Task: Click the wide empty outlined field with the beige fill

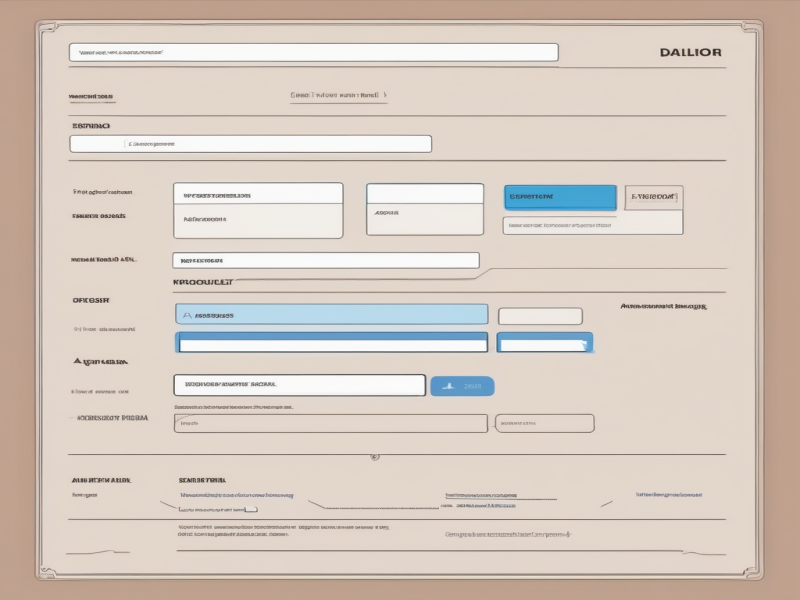Action: tap(331, 423)
